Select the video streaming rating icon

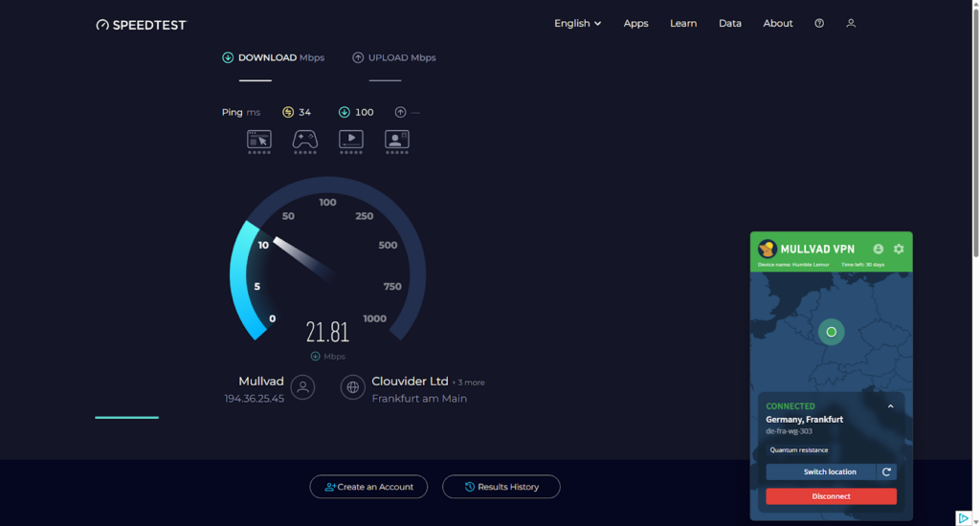[351, 142]
